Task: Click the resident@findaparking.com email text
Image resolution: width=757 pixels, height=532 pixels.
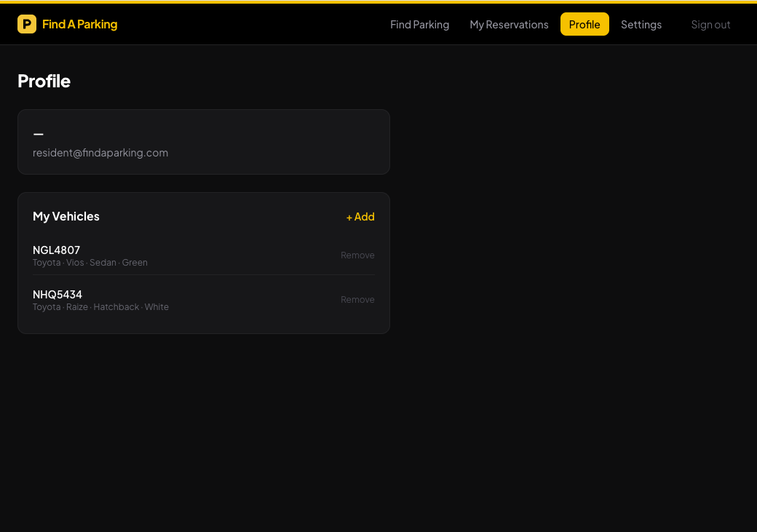Action: pos(100,153)
